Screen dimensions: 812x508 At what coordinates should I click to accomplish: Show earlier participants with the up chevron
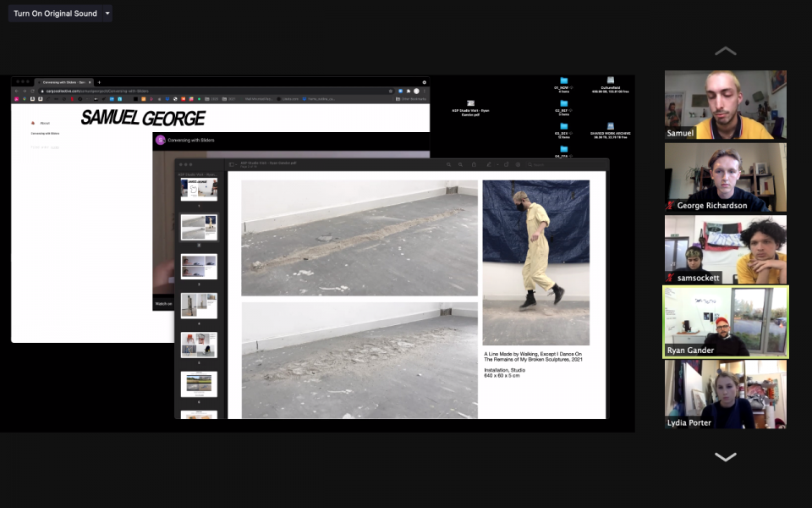pyautogui.click(x=725, y=51)
